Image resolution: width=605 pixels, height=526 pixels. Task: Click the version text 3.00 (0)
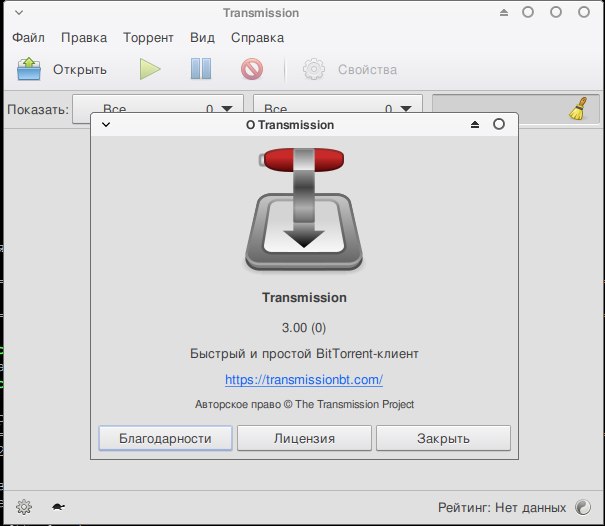304,328
